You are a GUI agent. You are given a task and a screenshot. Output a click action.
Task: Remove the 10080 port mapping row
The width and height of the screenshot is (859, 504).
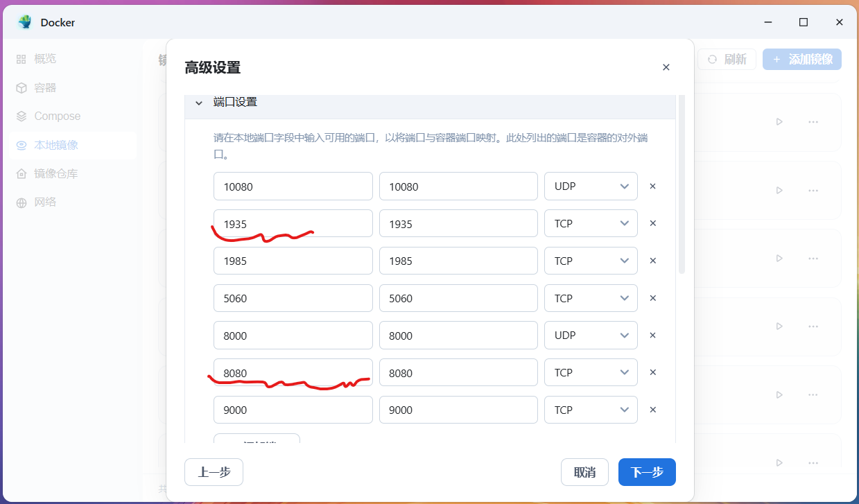pyautogui.click(x=652, y=186)
